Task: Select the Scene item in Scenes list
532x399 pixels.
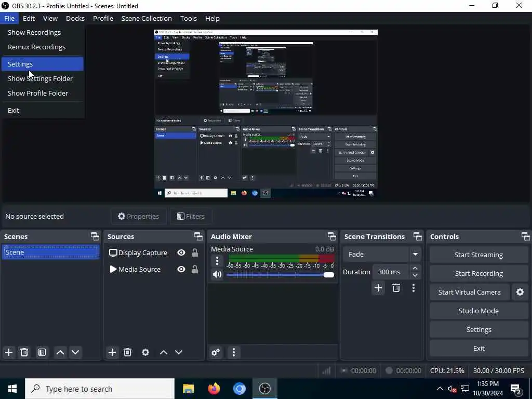Action: point(50,252)
